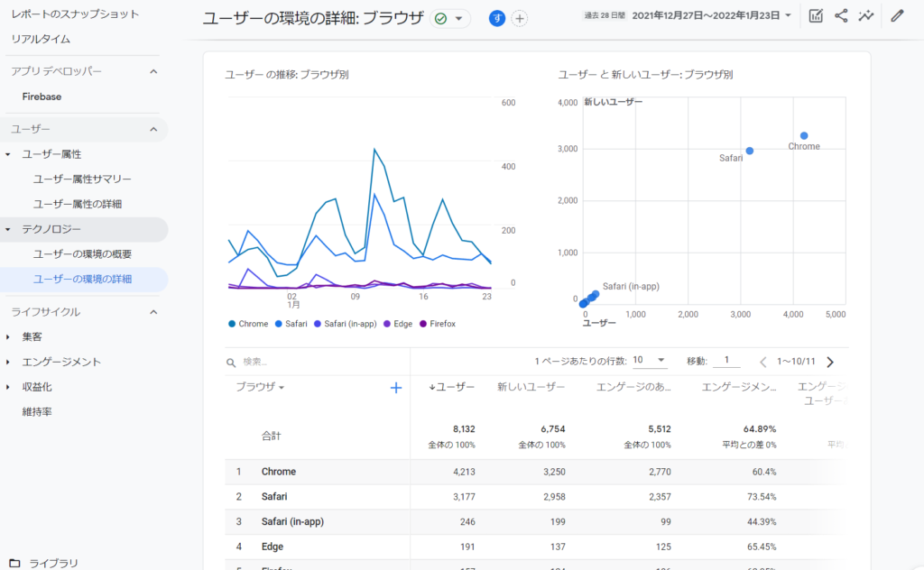Go to next page of table rows
This screenshot has height=570, width=924.
pos(830,363)
